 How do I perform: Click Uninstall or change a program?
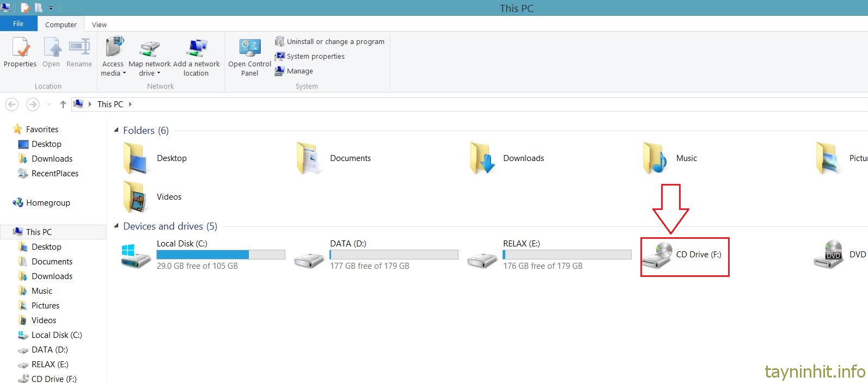(330, 42)
